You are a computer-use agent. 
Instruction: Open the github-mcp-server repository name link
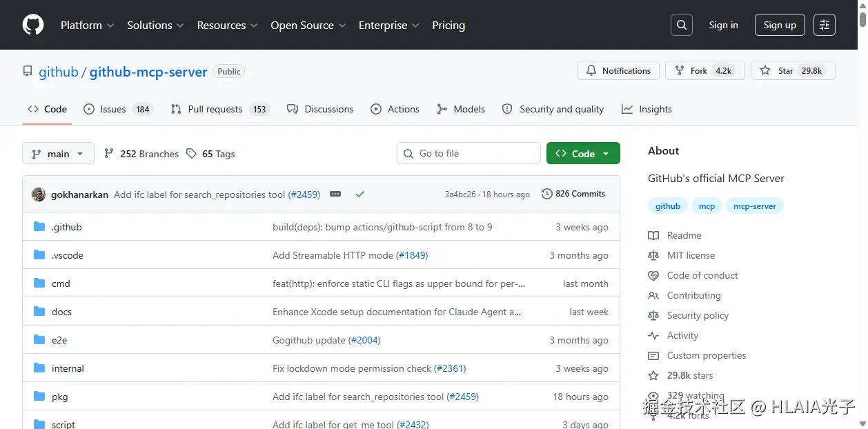148,72
